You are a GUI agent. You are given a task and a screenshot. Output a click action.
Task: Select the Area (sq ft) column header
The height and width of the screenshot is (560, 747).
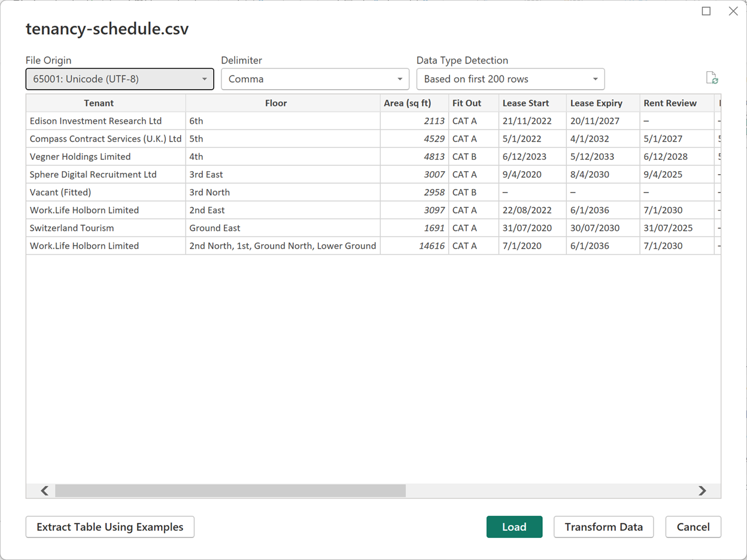coord(414,103)
